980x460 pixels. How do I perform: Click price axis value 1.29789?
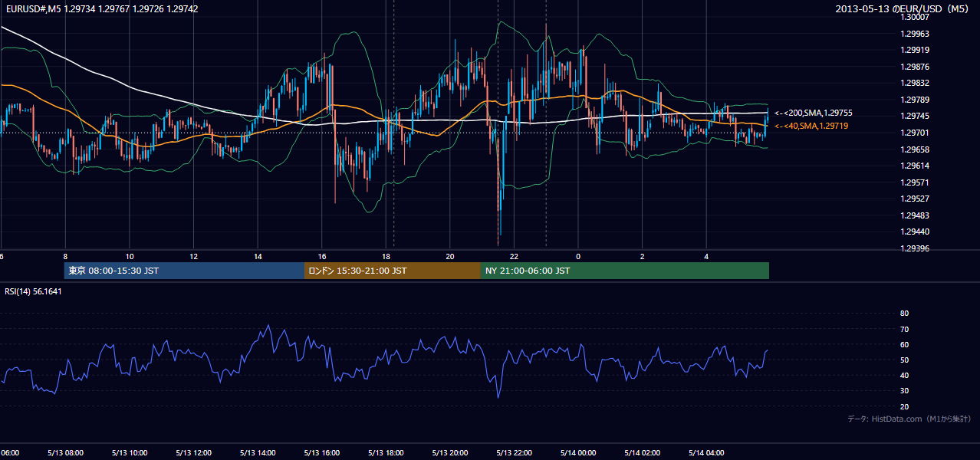pos(914,100)
